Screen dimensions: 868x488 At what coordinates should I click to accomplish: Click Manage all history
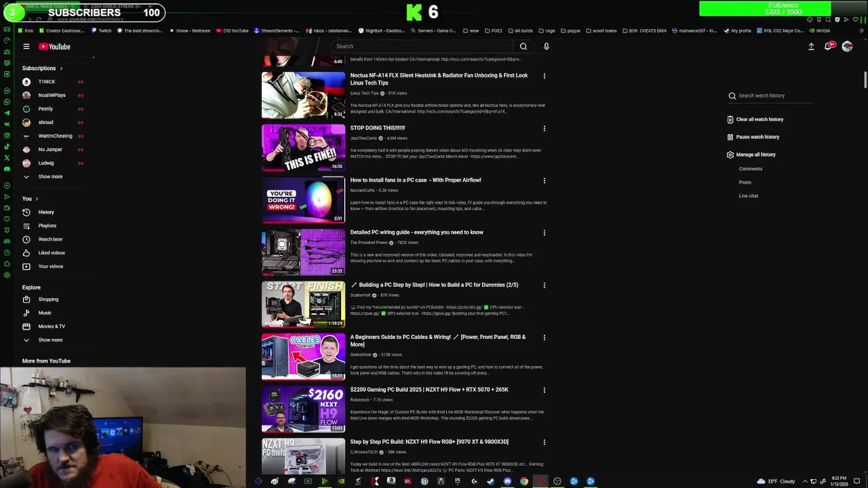point(756,155)
